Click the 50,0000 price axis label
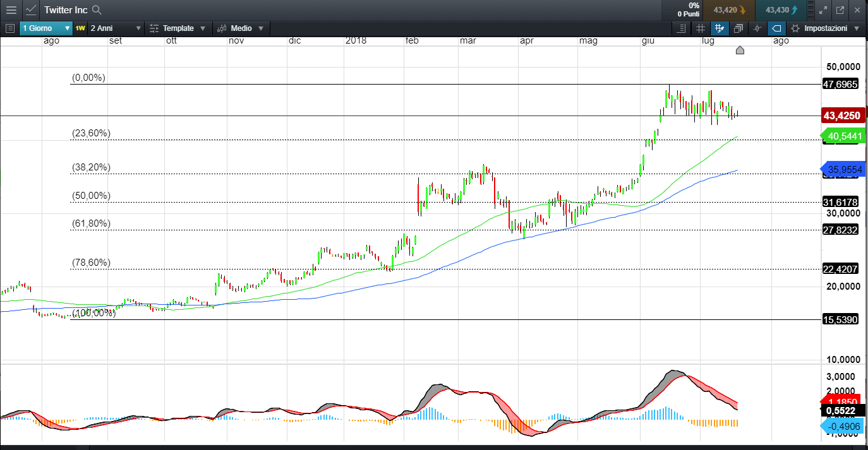The height and width of the screenshot is (450, 868). tap(844, 67)
